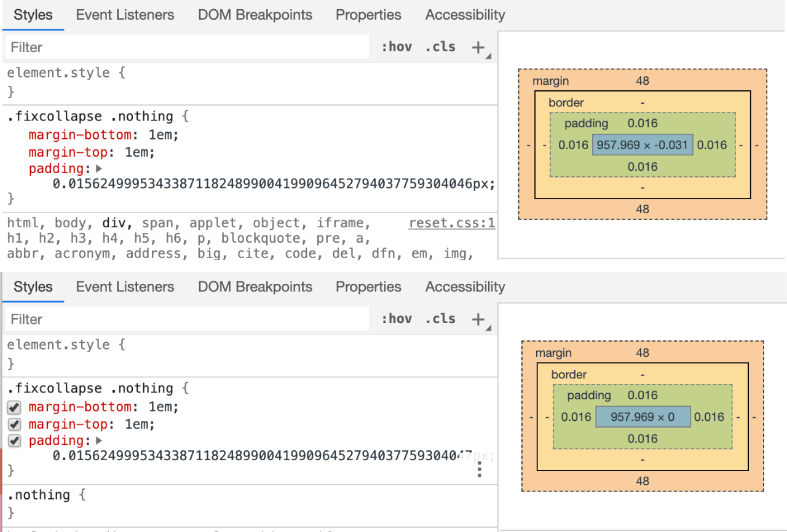Toggle the :hov element state button in lower panel
Image resolution: width=787 pixels, height=532 pixels.
point(397,319)
